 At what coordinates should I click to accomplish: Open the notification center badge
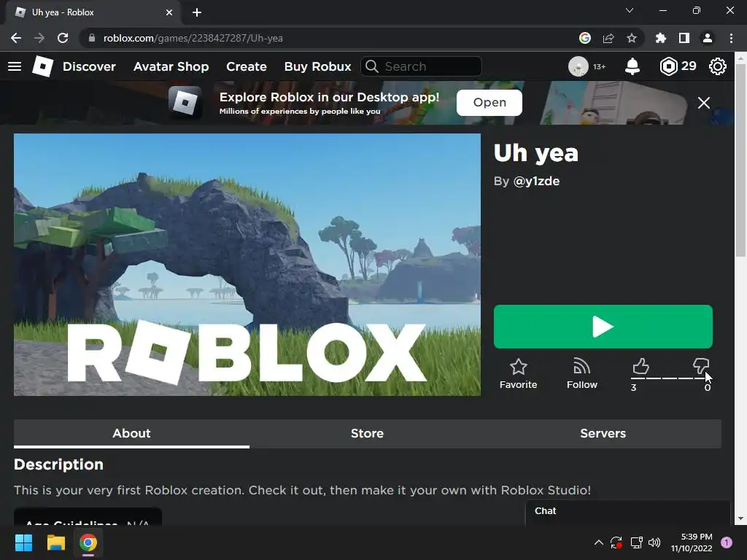pyautogui.click(x=727, y=542)
